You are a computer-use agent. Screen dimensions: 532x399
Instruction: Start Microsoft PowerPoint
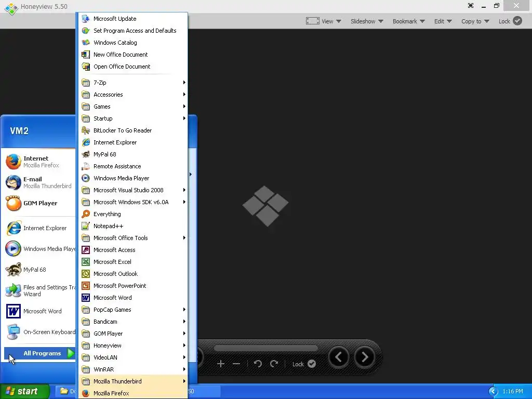pyautogui.click(x=133, y=286)
